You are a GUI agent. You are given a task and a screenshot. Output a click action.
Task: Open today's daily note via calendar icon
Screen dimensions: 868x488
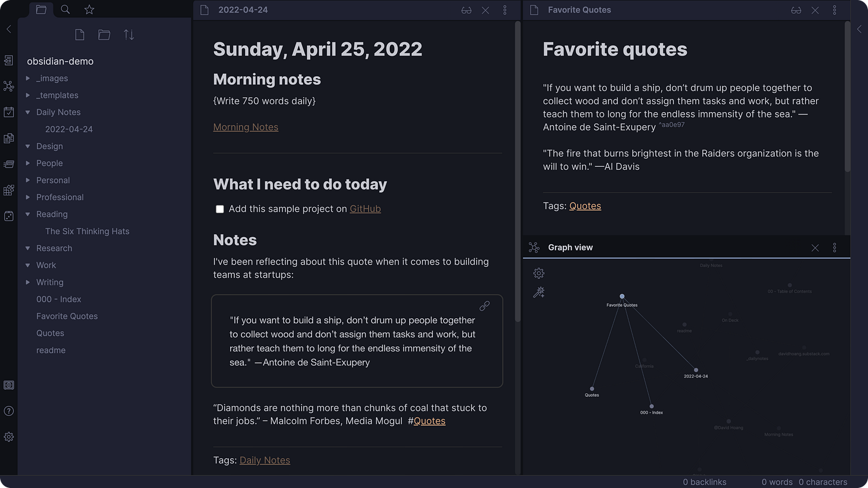[x=9, y=112]
